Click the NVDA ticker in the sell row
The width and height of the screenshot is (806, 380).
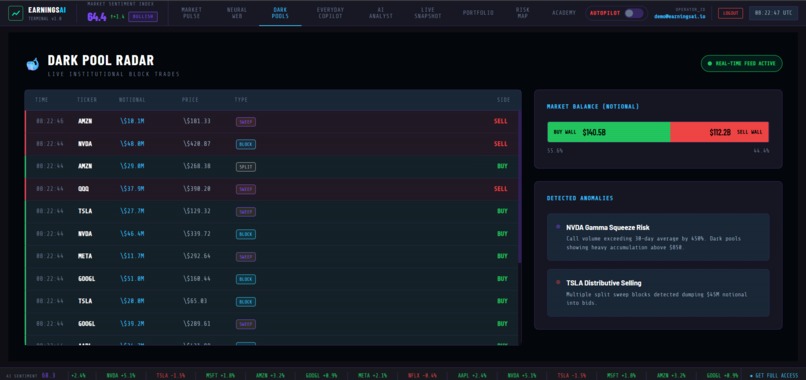coord(85,144)
